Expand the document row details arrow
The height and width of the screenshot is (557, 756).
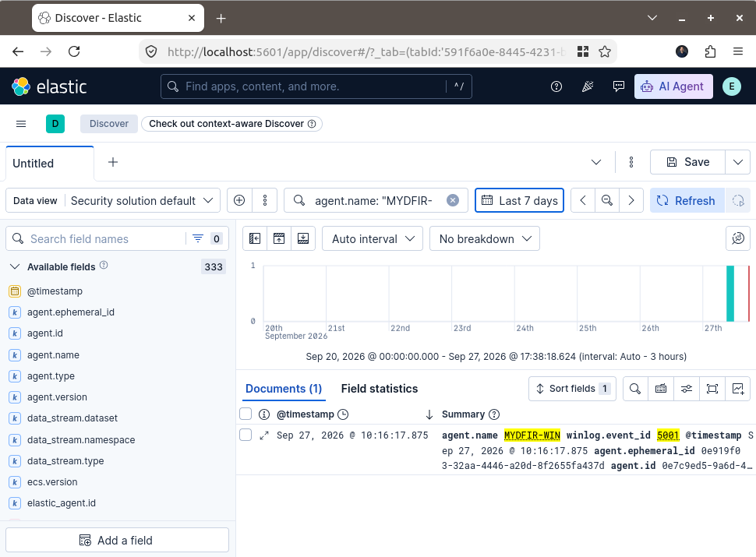pyautogui.click(x=263, y=435)
